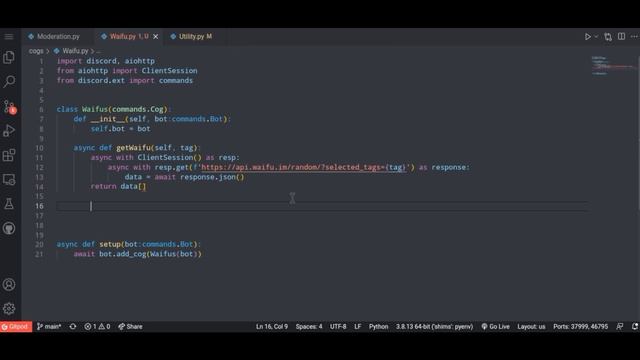The height and width of the screenshot is (360, 640).
Task: Click 'self.bot = bot' line
Action: [120, 129]
